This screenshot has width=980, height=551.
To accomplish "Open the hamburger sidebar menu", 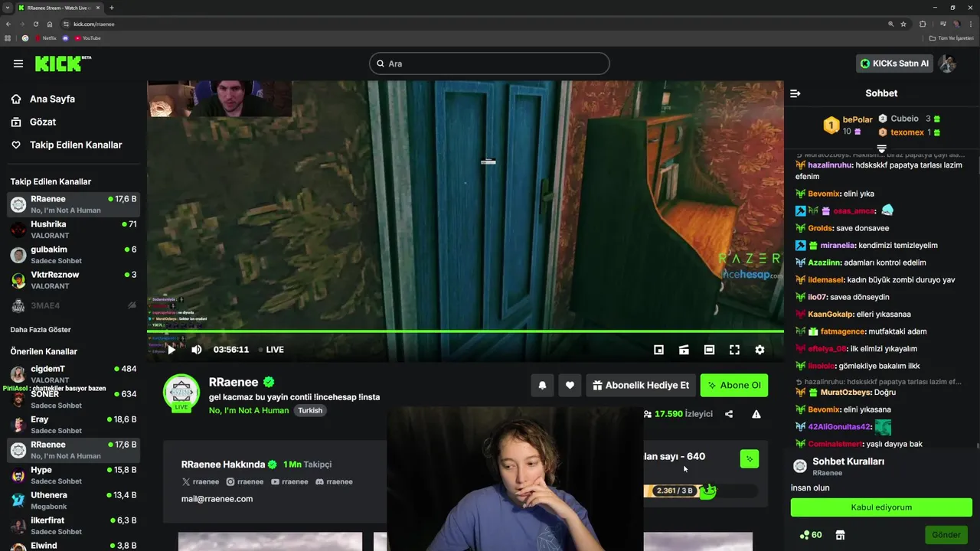I will pyautogui.click(x=18, y=64).
